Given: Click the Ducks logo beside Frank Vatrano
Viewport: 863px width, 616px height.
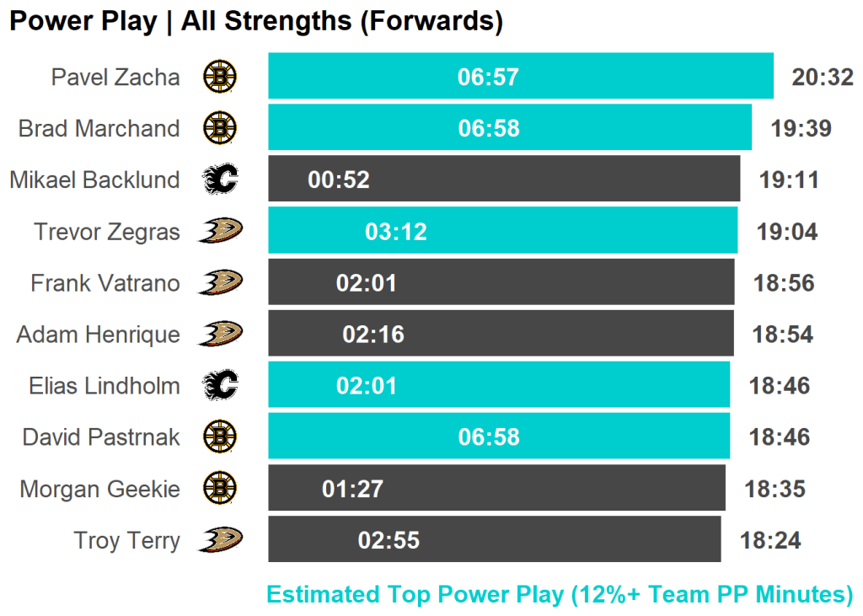Looking at the screenshot, I should point(220,282).
